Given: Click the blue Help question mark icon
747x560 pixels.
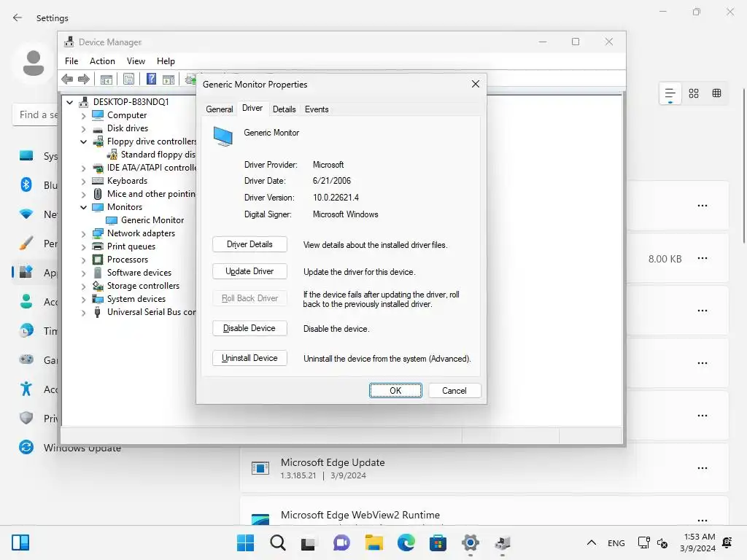Looking at the screenshot, I should click(x=151, y=79).
